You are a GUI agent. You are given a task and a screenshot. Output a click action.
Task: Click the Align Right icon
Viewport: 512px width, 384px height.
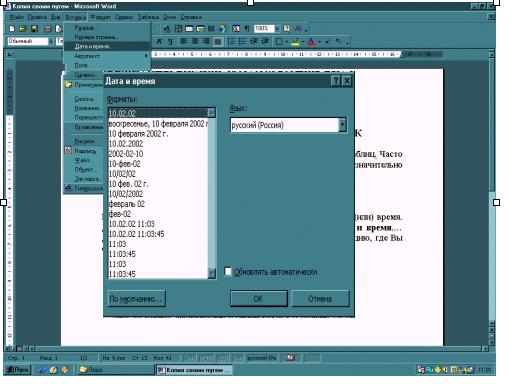tap(206, 42)
